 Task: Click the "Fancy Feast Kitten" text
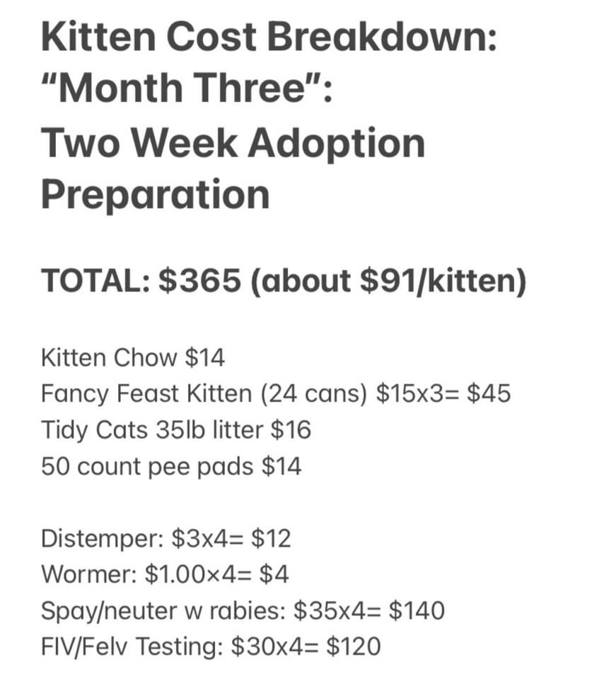[x=146, y=393]
